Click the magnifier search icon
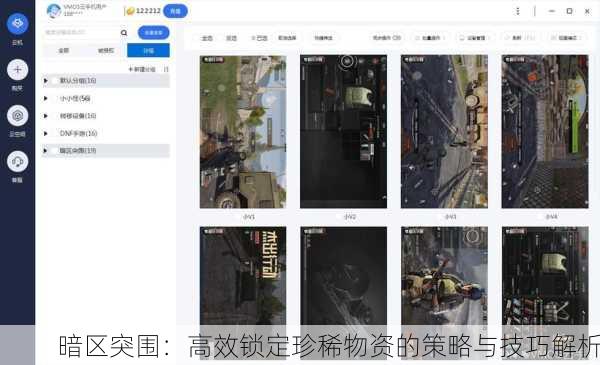The image size is (600, 365). [x=124, y=33]
